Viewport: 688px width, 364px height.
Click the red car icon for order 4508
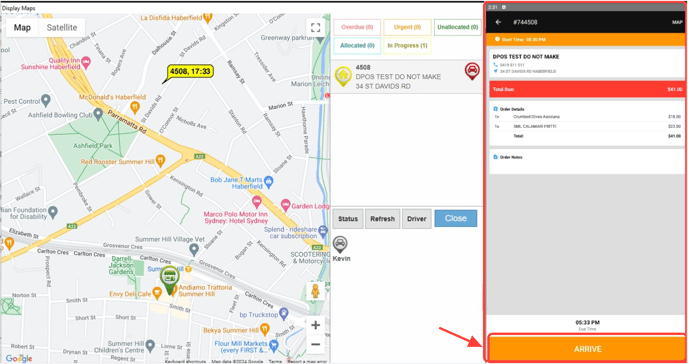tap(472, 71)
